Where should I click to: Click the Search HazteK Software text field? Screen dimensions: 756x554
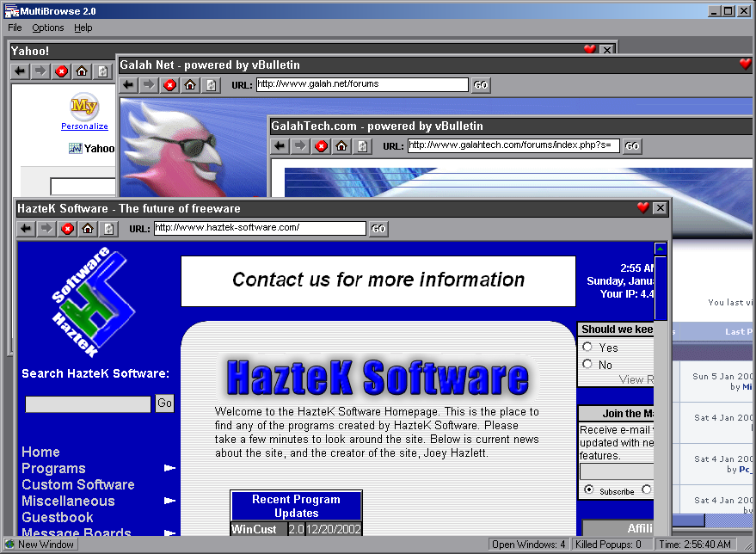pyautogui.click(x=88, y=403)
